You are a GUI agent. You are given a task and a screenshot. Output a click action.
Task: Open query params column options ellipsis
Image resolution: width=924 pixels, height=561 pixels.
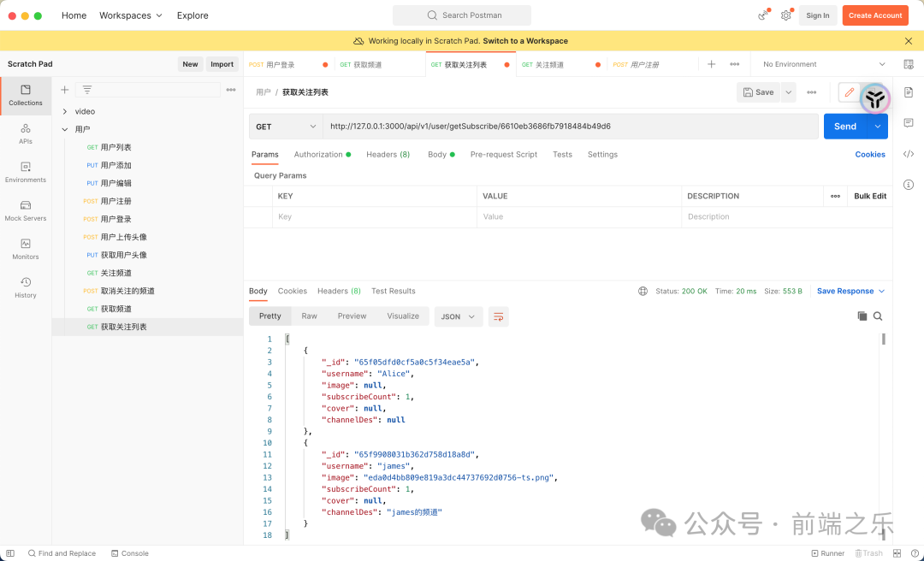point(835,196)
